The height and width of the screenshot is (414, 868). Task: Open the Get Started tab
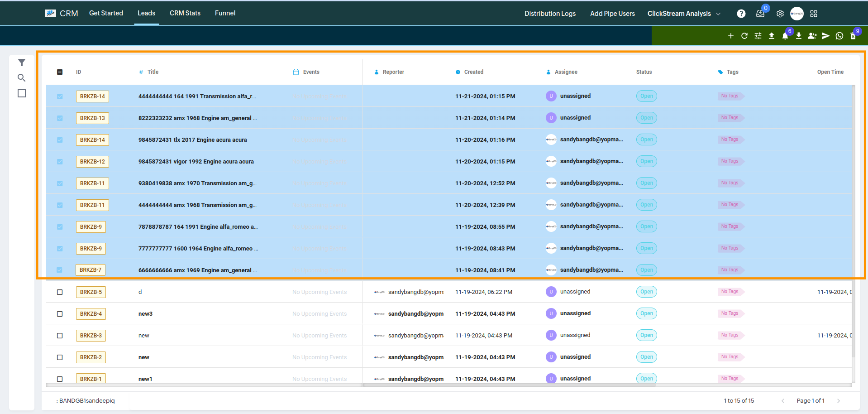106,13
